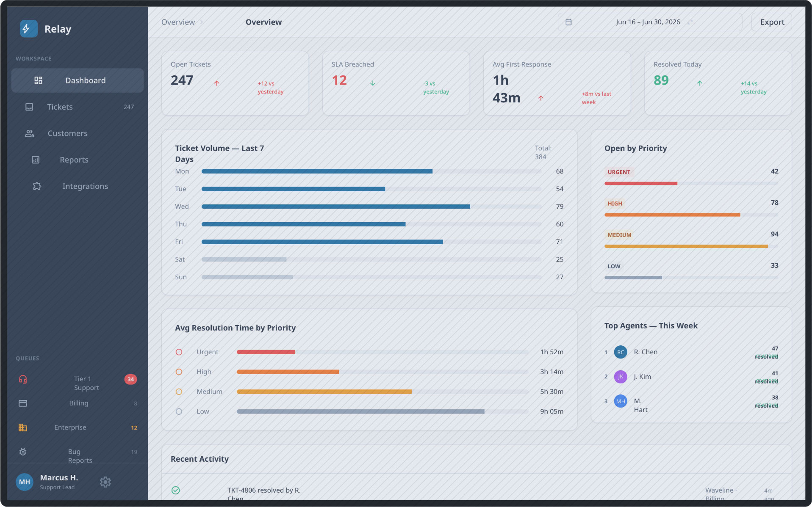Viewport: 812px width, 507px height.
Task: Click the Marcus H. profile name
Action: tap(59, 478)
